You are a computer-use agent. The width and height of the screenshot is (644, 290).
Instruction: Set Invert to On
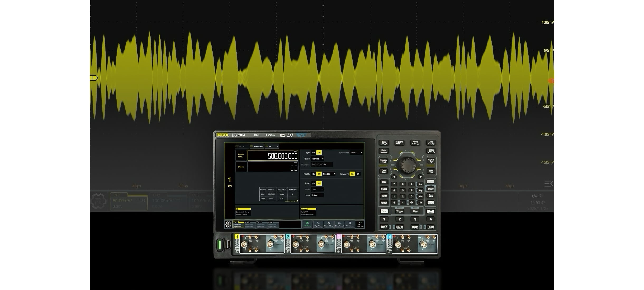(x=314, y=183)
